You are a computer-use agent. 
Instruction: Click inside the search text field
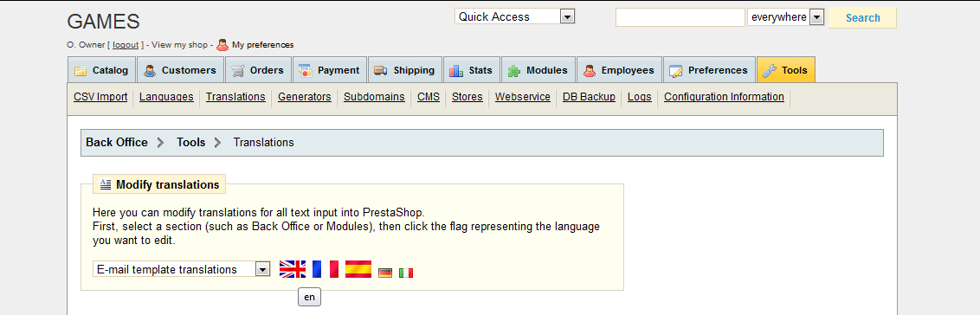680,17
